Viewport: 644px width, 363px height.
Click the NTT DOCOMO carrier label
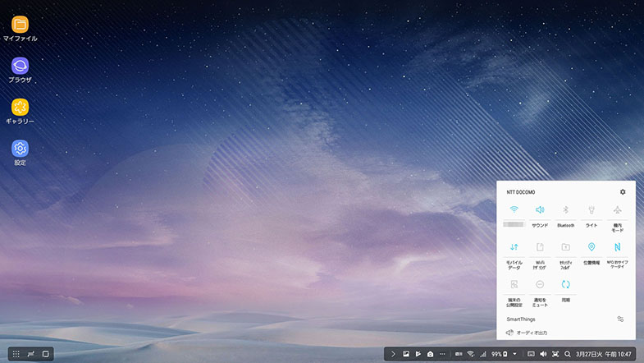tap(520, 192)
